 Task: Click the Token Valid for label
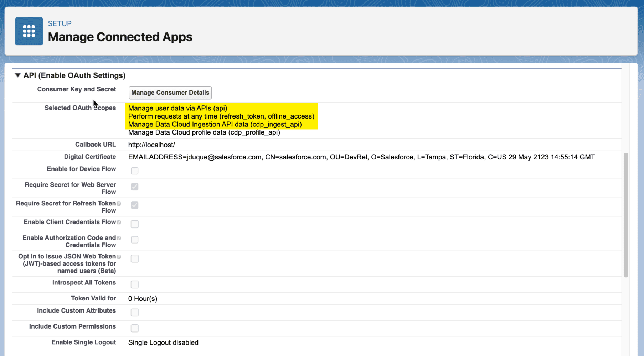coord(93,298)
